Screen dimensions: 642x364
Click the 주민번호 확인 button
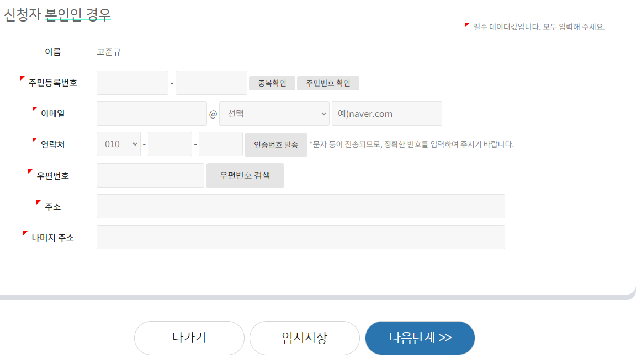tap(328, 83)
